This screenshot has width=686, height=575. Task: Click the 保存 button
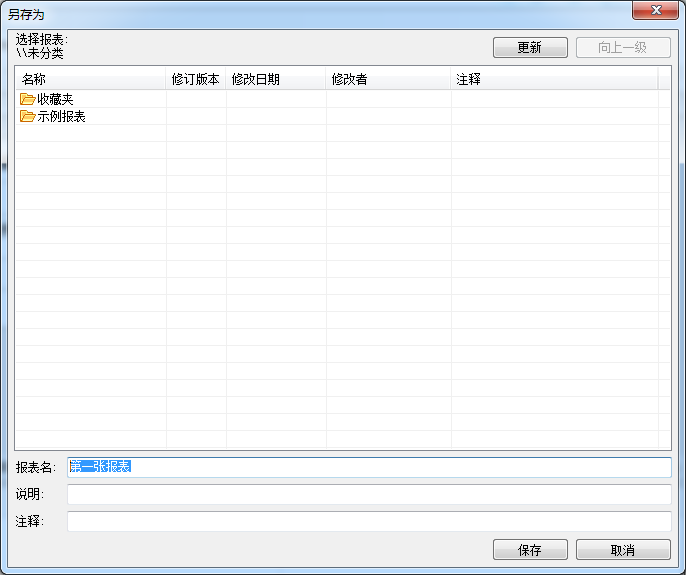pyautogui.click(x=530, y=550)
